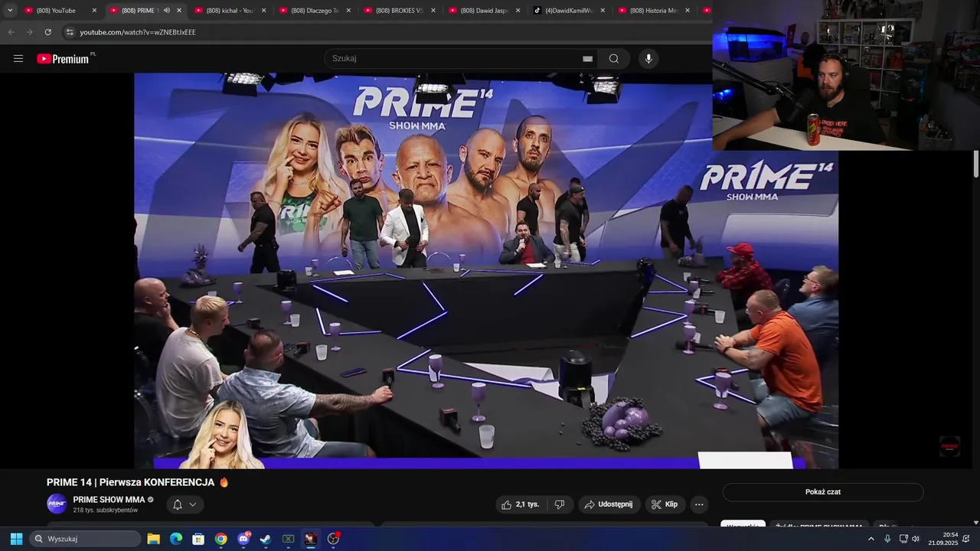Image resolution: width=980 pixels, height=551 pixels.
Task: Switch to the (808) Historia tab
Action: click(654, 11)
